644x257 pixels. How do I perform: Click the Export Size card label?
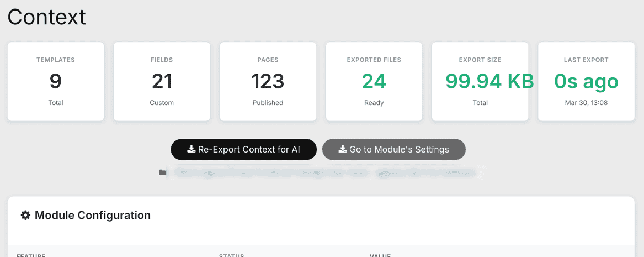pyautogui.click(x=480, y=60)
